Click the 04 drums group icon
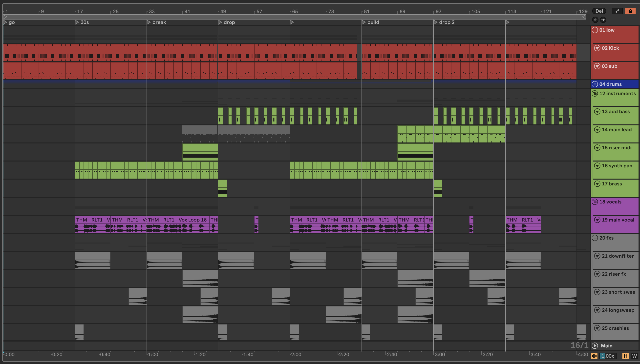The height and width of the screenshot is (364, 640). [x=595, y=84]
